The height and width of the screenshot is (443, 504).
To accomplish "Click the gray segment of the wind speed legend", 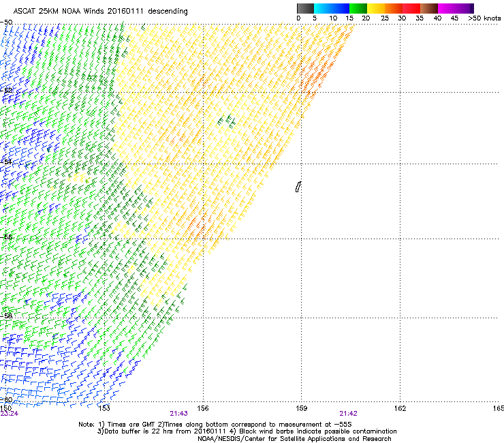I will point(305,8).
